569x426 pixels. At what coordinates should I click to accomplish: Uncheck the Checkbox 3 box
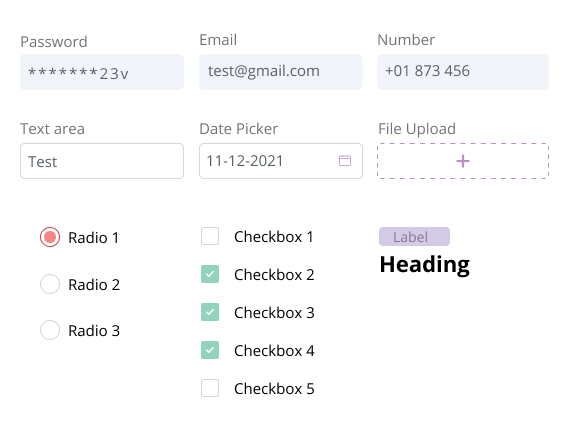tap(210, 312)
